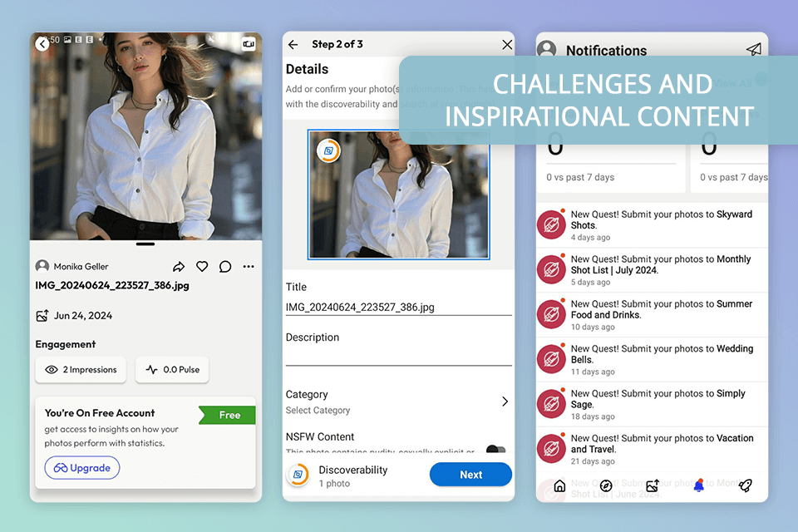Click the upload date icon beside Jun 24, 2024
The height and width of the screenshot is (532, 798).
tap(42, 316)
